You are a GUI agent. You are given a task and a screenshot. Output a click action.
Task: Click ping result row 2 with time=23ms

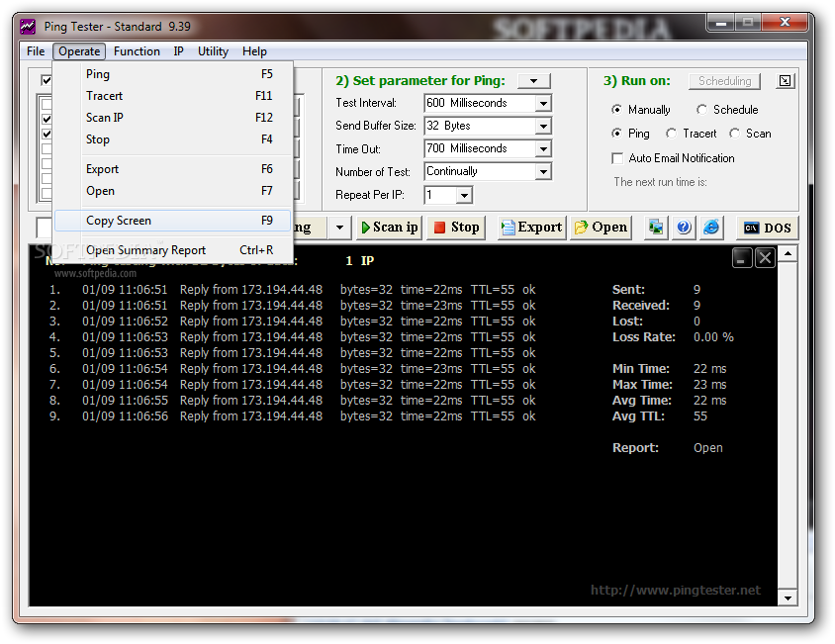(x=293, y=306)
